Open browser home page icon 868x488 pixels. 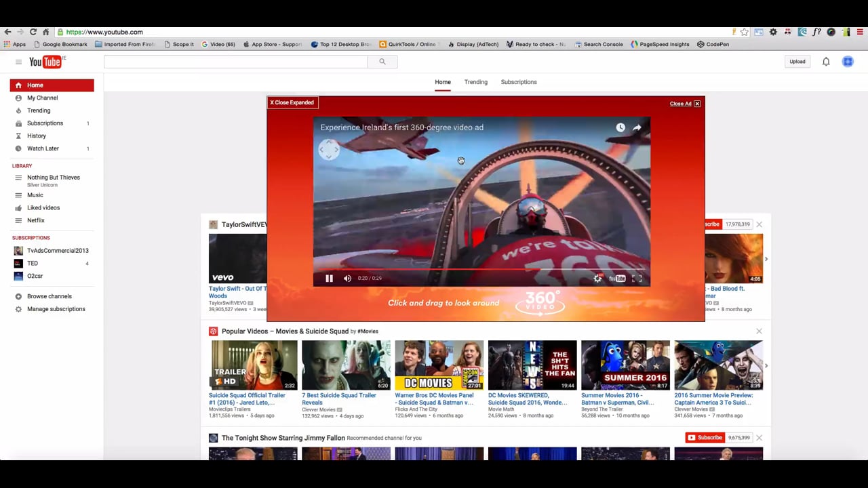tap(45, 32)
